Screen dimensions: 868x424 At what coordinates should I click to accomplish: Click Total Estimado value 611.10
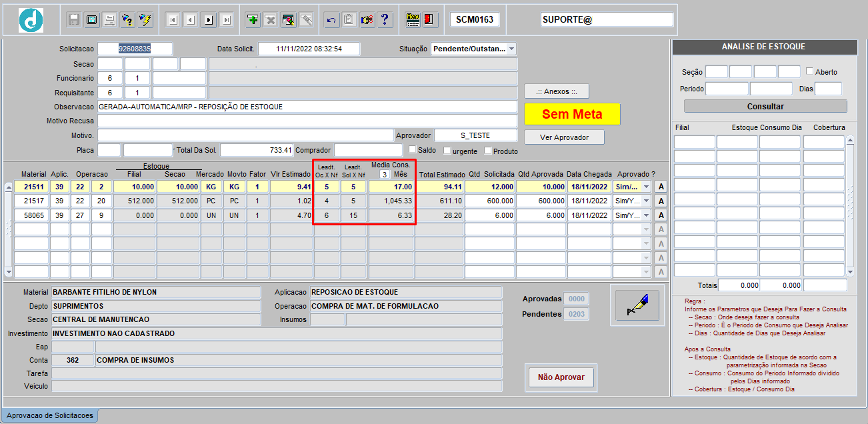[439, 201]
